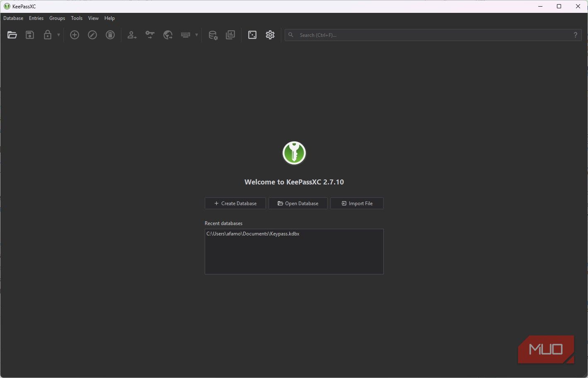
Task: Select recent database Keypass.kdbx path
Action: 253,234
